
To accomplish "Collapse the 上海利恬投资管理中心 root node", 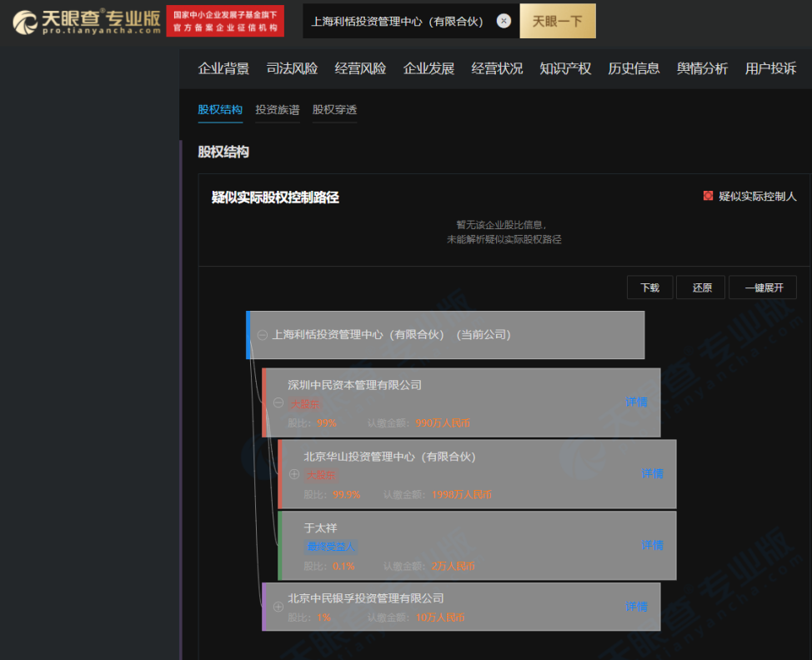I will pos(262,335).
